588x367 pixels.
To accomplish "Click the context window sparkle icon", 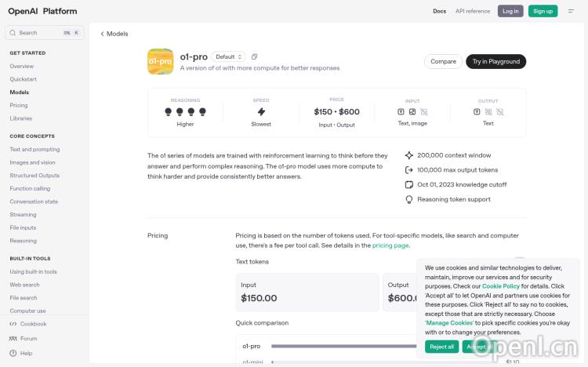I will point(408,155).
